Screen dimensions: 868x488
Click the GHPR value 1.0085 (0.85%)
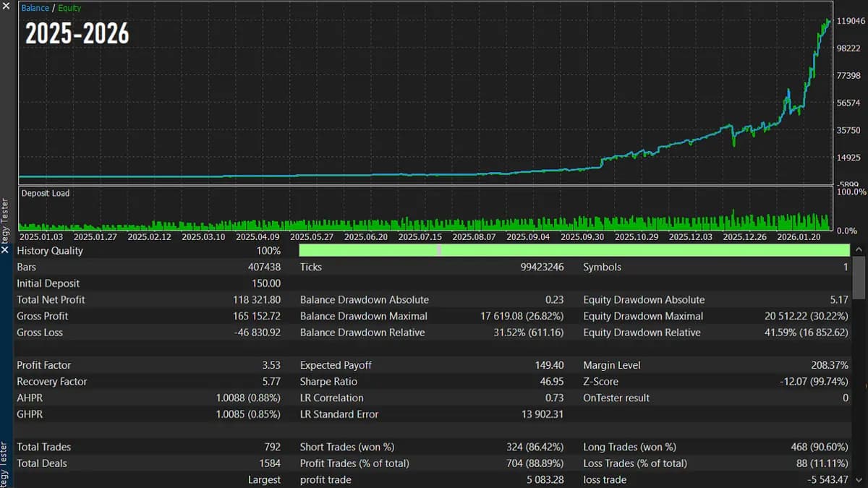[x=248, y=414]
